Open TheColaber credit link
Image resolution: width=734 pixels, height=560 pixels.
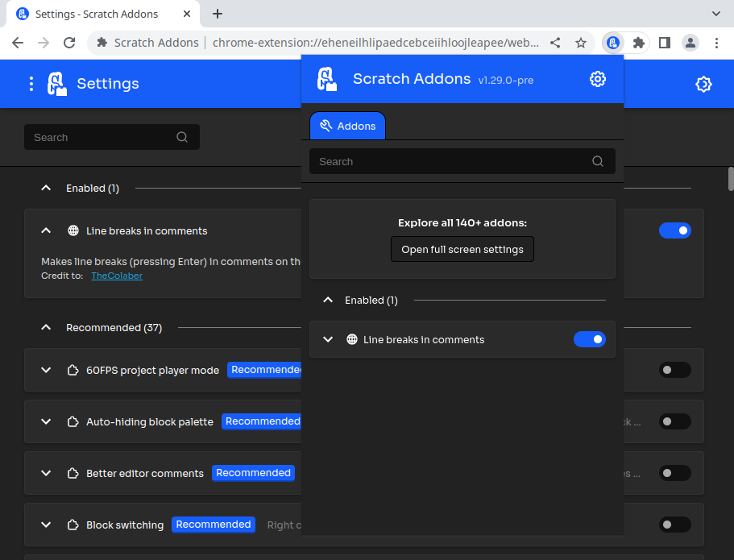pos(117,276)
